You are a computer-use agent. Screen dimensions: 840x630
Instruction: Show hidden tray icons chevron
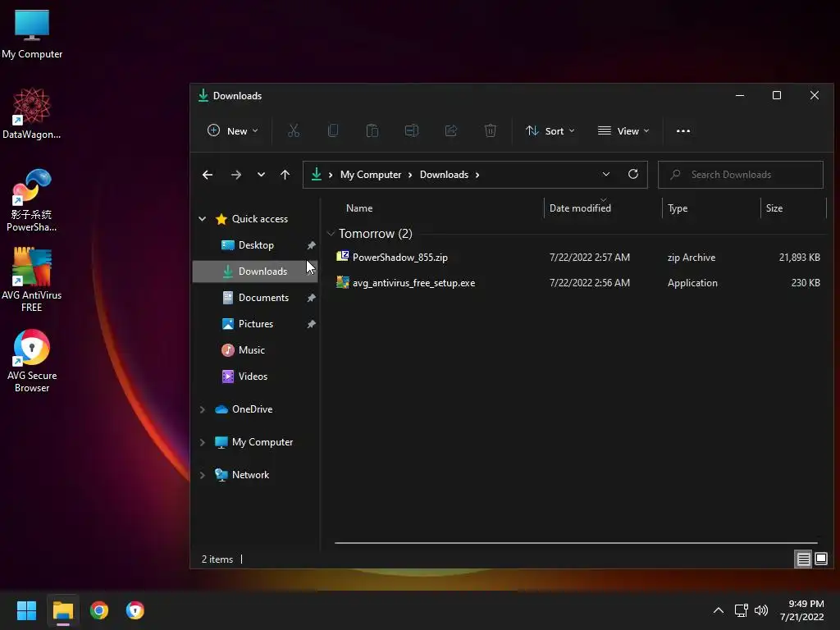click(x=719, y=610)
